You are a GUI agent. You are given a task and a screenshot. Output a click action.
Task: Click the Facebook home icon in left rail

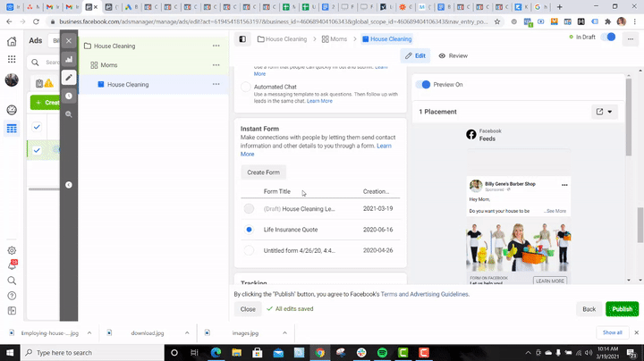12,40
